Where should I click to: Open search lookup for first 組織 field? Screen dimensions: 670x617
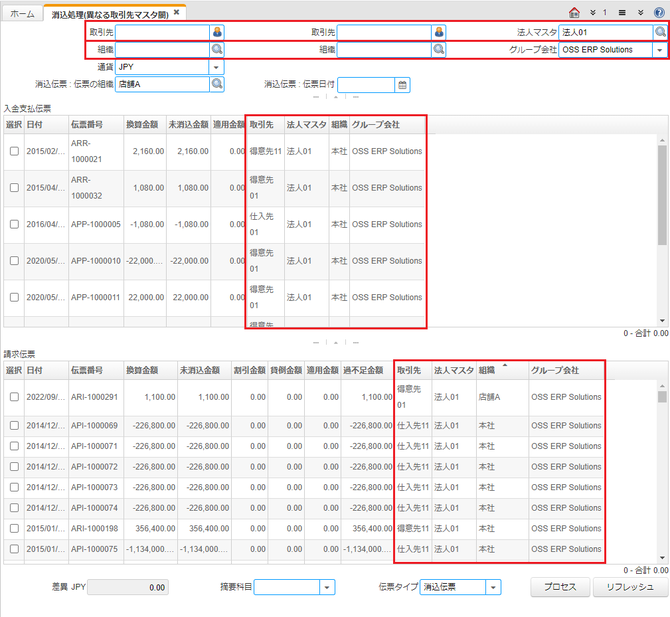coord(217,50)
